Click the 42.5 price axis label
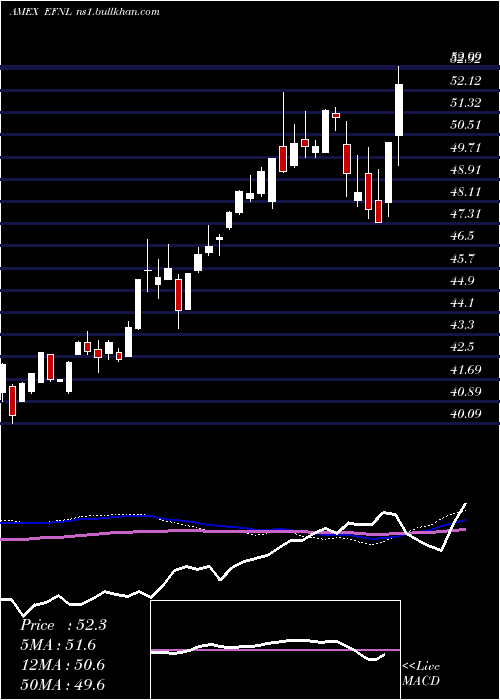 point(462,347)
